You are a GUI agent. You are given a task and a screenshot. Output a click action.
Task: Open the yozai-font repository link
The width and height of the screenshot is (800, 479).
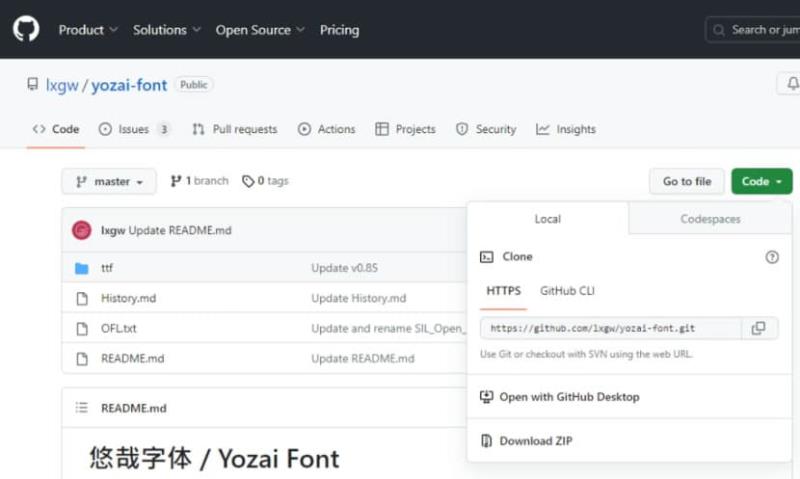pos(129,85)
